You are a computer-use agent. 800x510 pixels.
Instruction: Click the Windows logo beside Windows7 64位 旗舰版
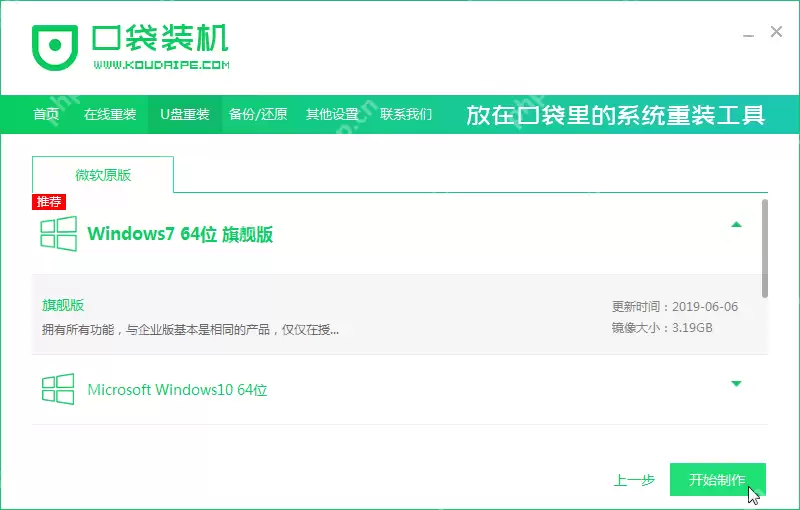(x=59, y=234)
